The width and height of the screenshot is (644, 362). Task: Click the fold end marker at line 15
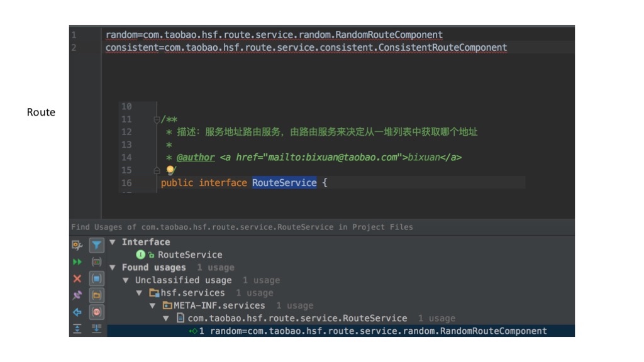(x=157, y=170)
